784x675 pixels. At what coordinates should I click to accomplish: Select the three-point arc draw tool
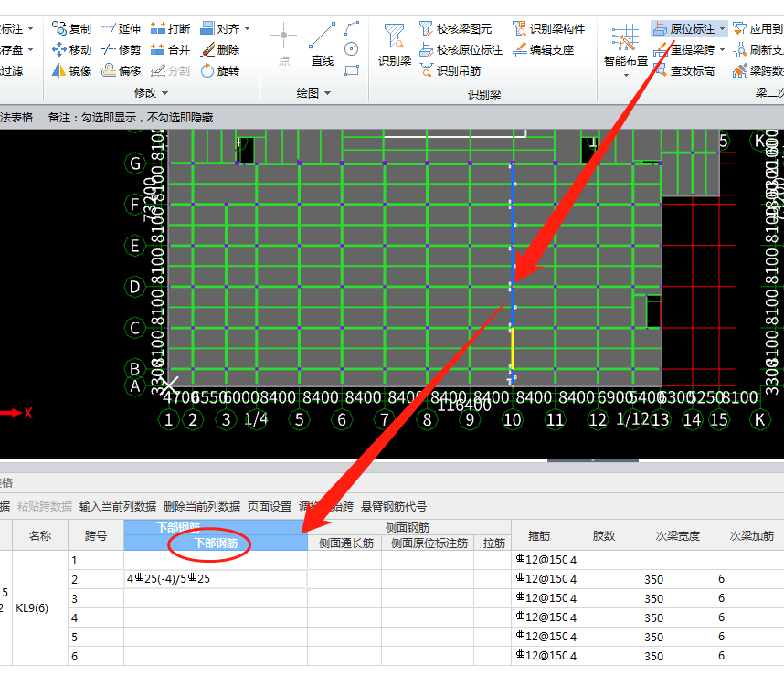[x=352, y=28]
